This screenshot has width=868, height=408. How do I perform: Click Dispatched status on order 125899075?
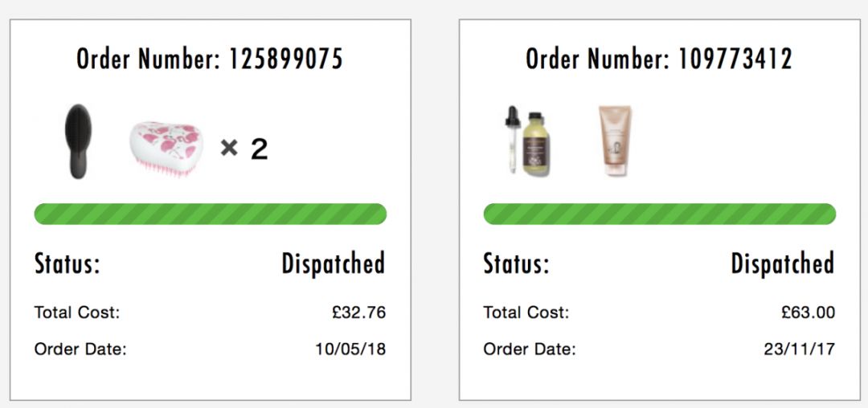point(333,263)
